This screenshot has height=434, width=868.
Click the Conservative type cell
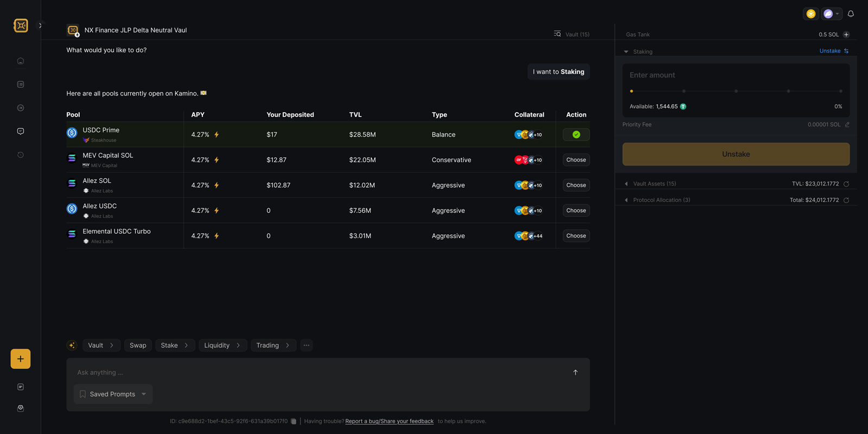451,160
